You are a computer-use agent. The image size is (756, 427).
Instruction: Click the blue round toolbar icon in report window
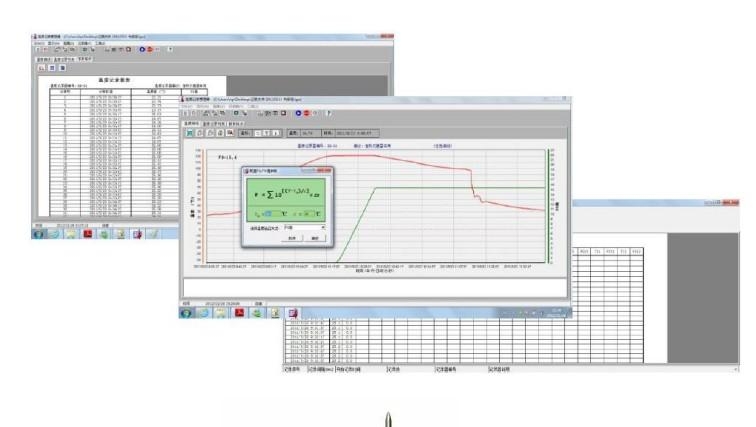click(x=142, y=49)
